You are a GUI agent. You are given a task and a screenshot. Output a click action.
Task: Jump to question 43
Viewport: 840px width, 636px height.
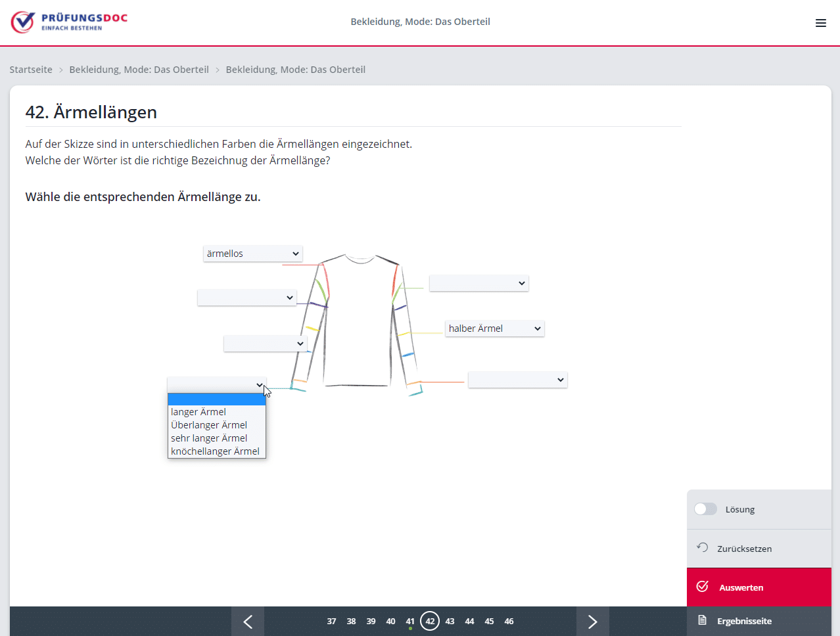pos(450,622)
